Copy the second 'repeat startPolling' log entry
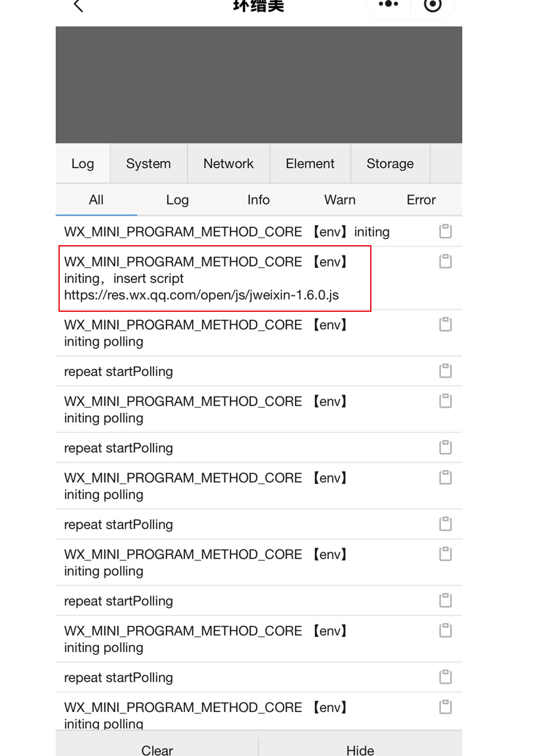This screenshot has height=756, width=540. (446, 448)
